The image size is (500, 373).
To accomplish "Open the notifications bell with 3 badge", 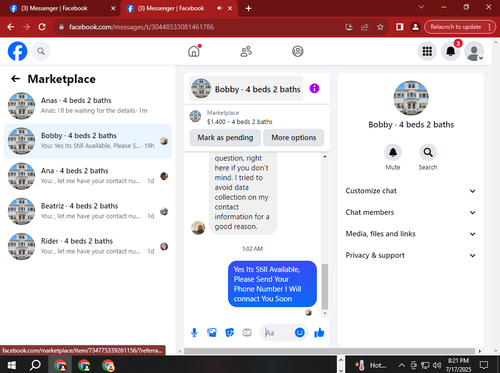I will click(451, 51).
